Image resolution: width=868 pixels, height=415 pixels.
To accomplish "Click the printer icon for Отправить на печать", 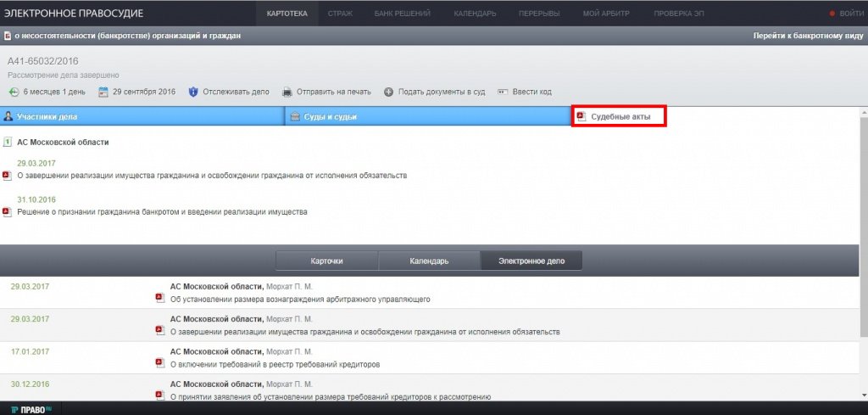I will tap(287, 92).
